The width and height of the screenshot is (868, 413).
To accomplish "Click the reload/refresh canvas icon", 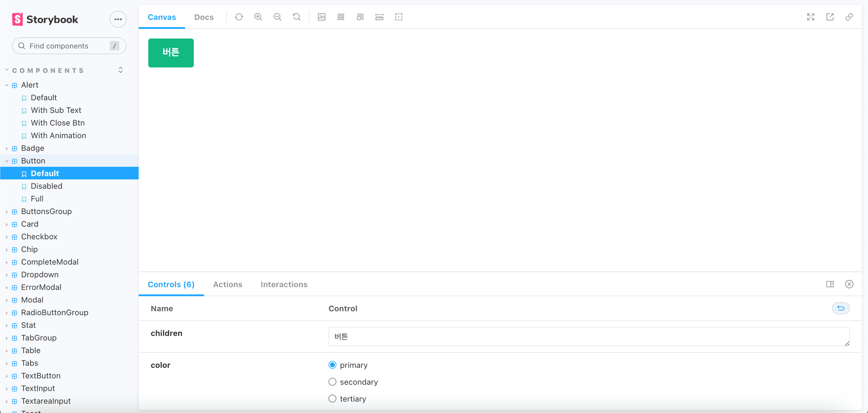I will pos(239,17).
